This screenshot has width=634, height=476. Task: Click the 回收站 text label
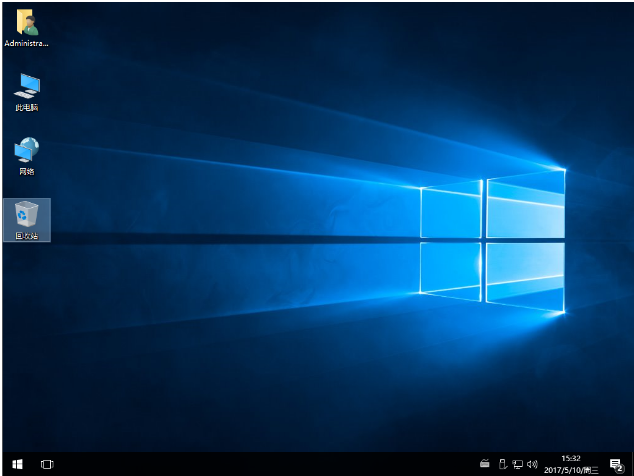click(x=26, y=236)
